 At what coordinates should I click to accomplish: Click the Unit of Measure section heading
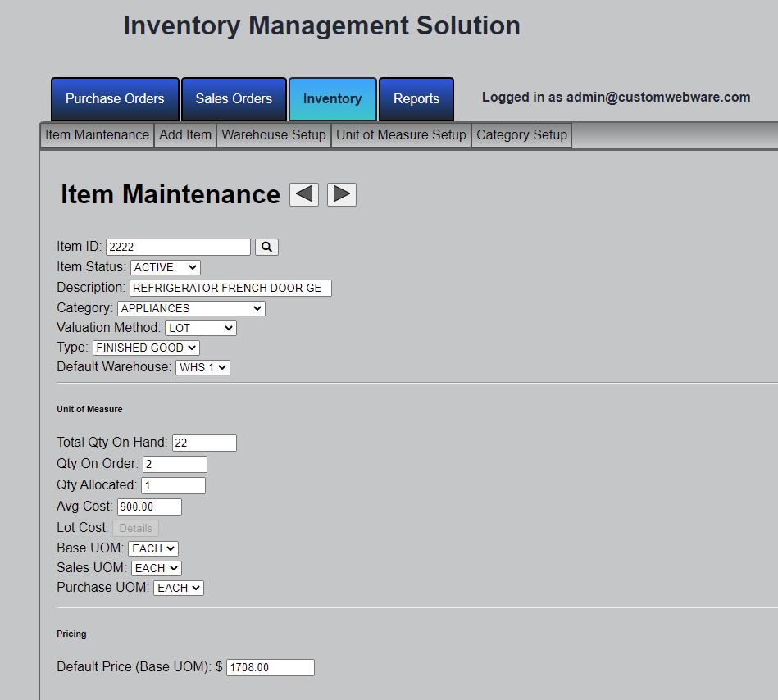(x=89, y=409)
